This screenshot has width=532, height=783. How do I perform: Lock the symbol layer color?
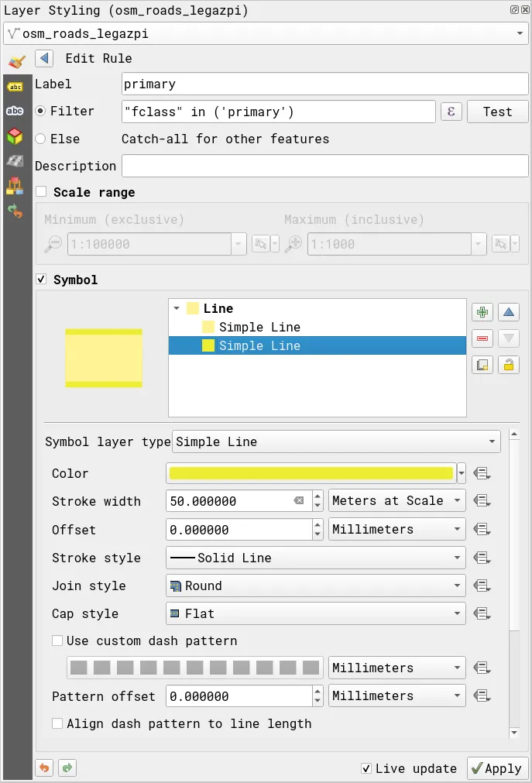(x=508, y=365)
